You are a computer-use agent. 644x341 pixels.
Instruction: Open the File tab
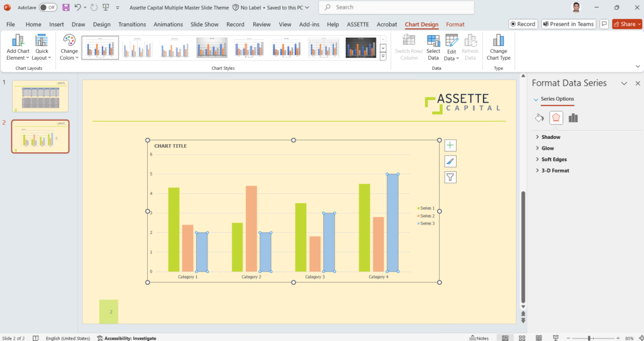(11, 25)
